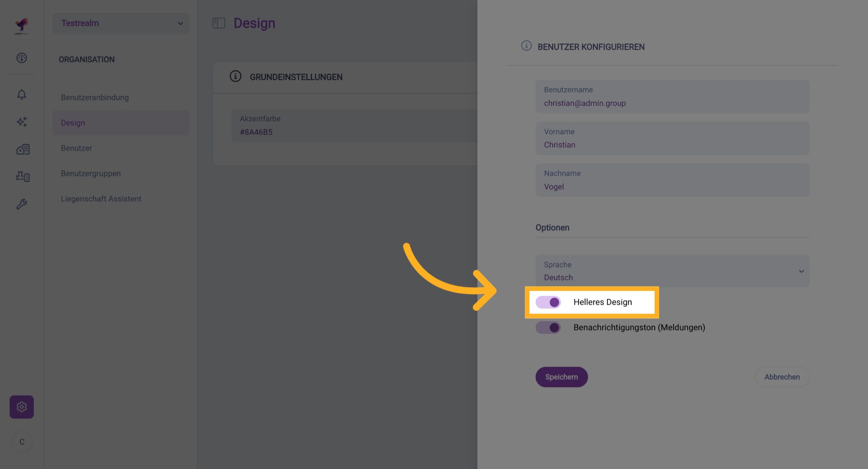Turn off Benachrichtigungston (Meldungen)
Viewport: 868px width, 469px height.
548,327
